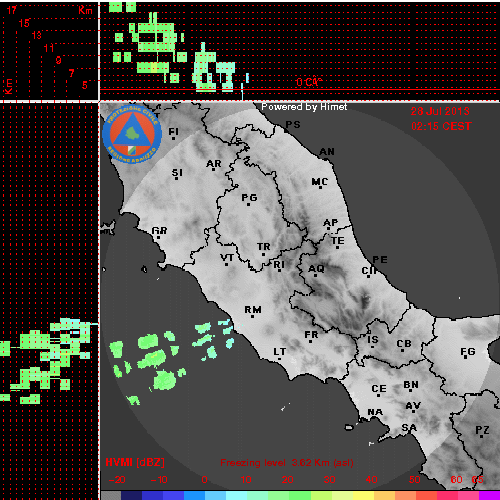Click the AN city label

(327, 152)
